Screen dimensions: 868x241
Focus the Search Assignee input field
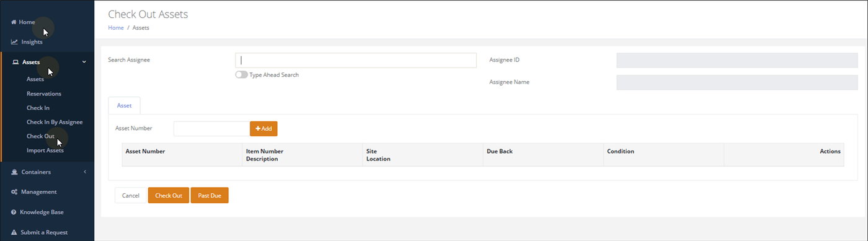(356, 60)
